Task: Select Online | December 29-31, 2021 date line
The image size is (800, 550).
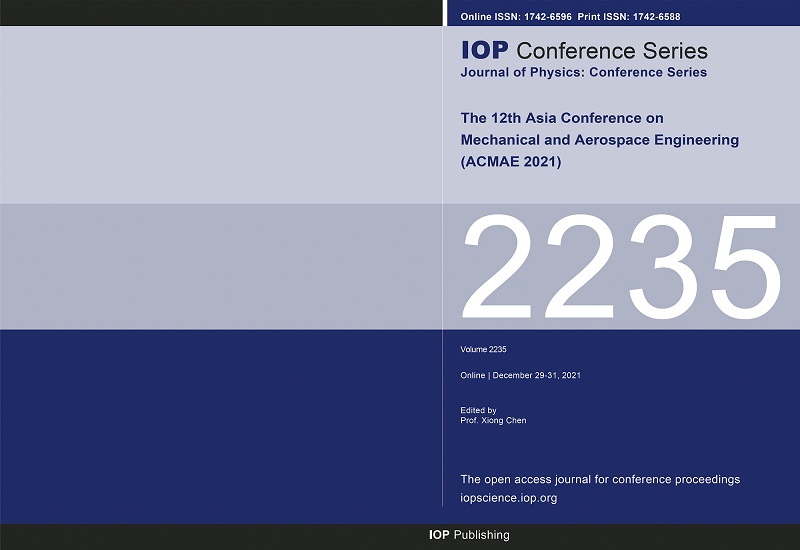Action: tap(520, 376)
